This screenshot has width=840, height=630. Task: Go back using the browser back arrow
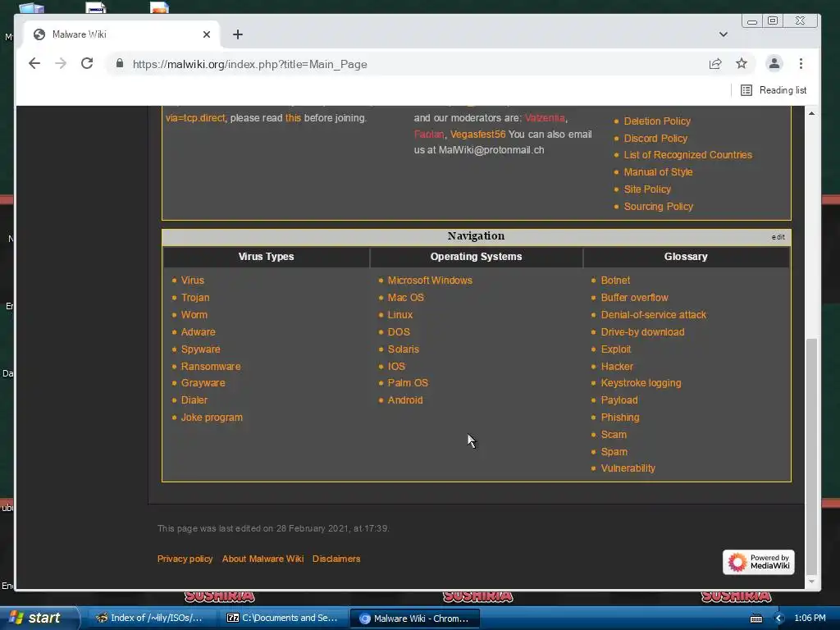click(34, 64)
